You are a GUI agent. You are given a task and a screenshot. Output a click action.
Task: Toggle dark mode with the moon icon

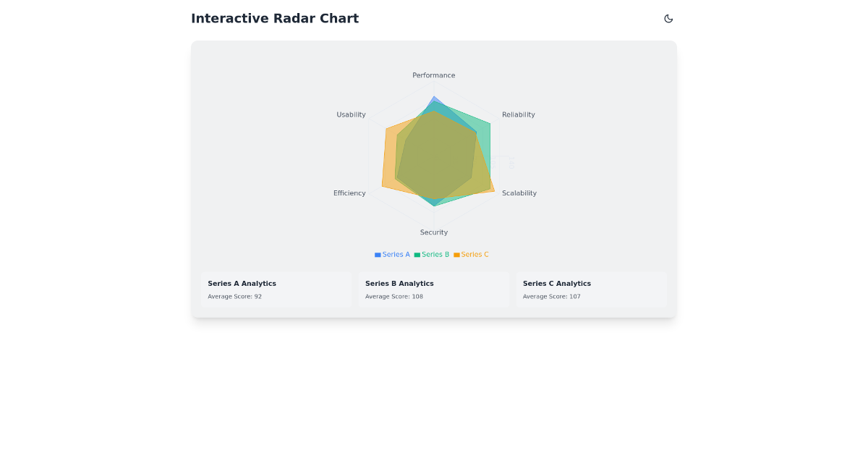pos(668,18)
